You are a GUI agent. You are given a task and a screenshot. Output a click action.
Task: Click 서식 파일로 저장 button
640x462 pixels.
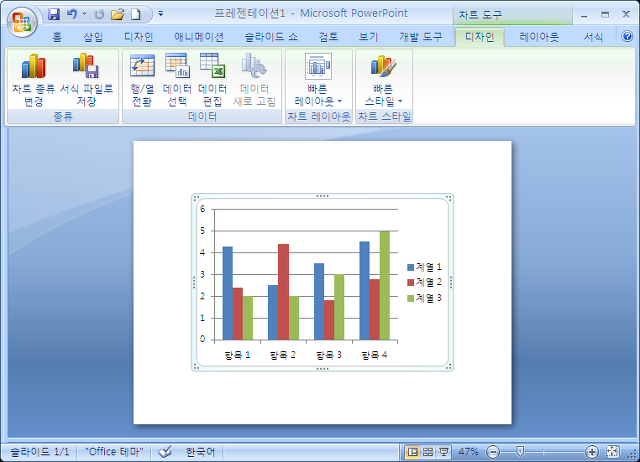[87, 80]
